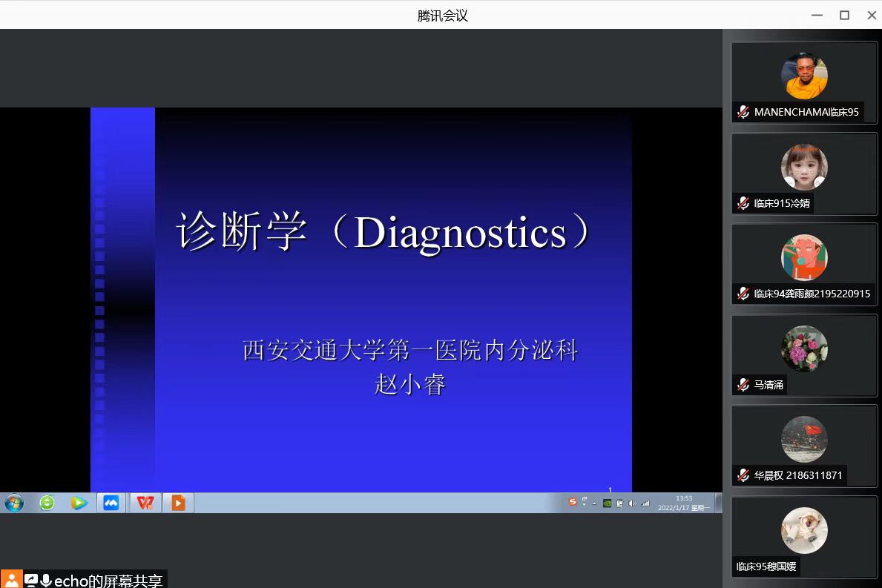Click the orange WPS Presentation taskbar icon

point(178,503)
